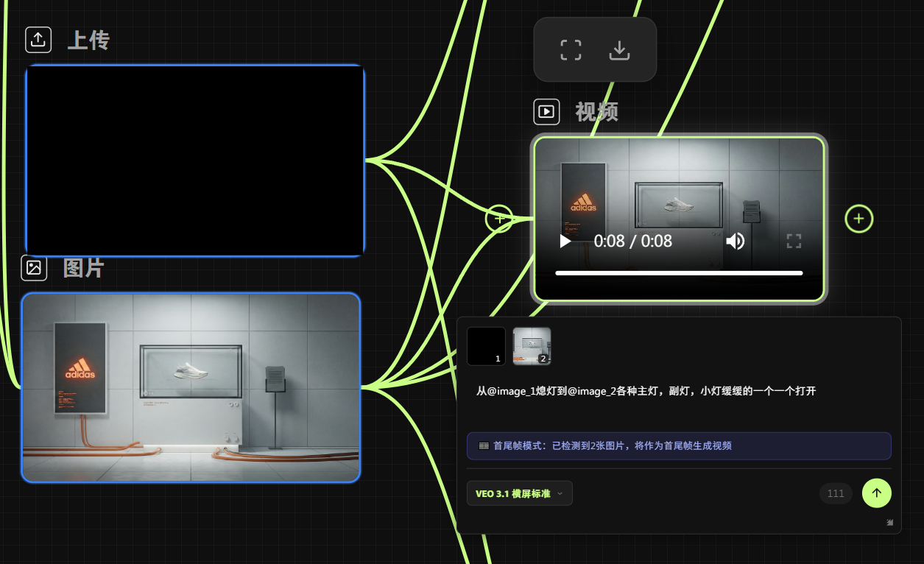Select the black upload node preview

(x=195, y=161)
